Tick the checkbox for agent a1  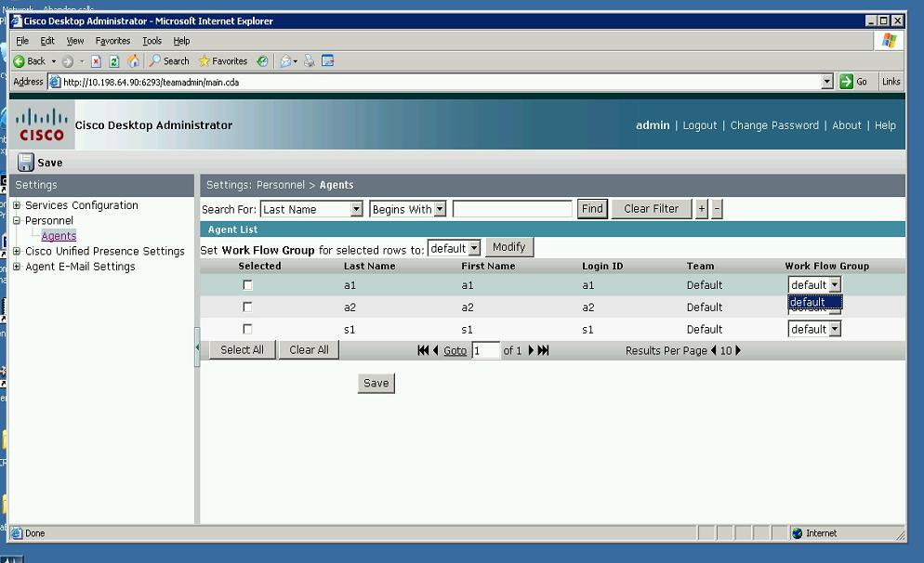[247, 285]
